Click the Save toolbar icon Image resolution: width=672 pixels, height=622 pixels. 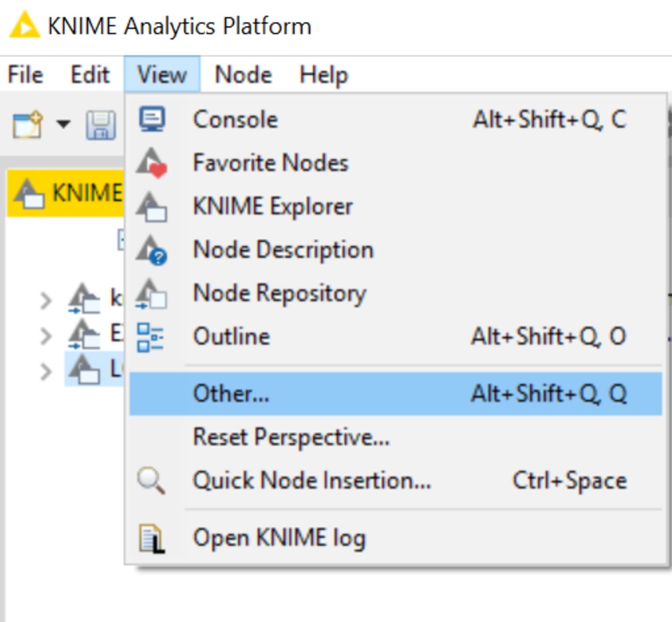click(101, 125)
